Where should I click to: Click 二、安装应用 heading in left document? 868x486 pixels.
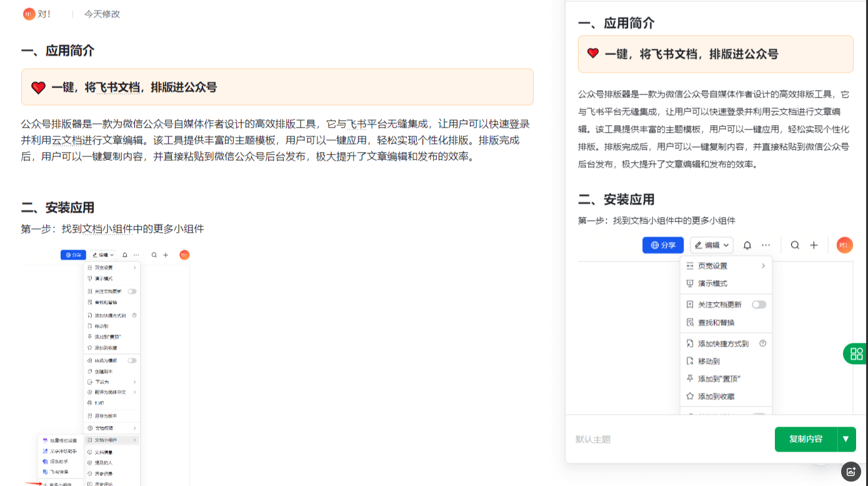click(57, 208)
